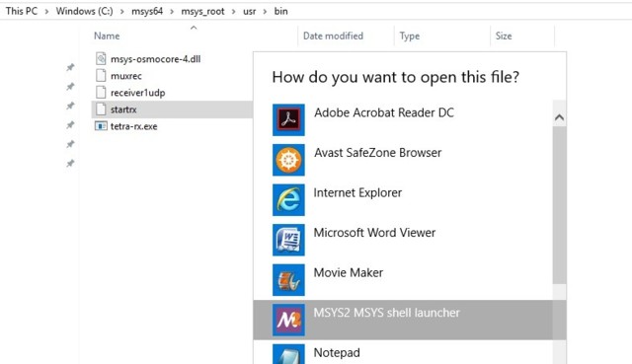Screen dimensions: 632x364
Task: Go to Windows (C:) in breadcrumb
Action: [x=84, y=11]
